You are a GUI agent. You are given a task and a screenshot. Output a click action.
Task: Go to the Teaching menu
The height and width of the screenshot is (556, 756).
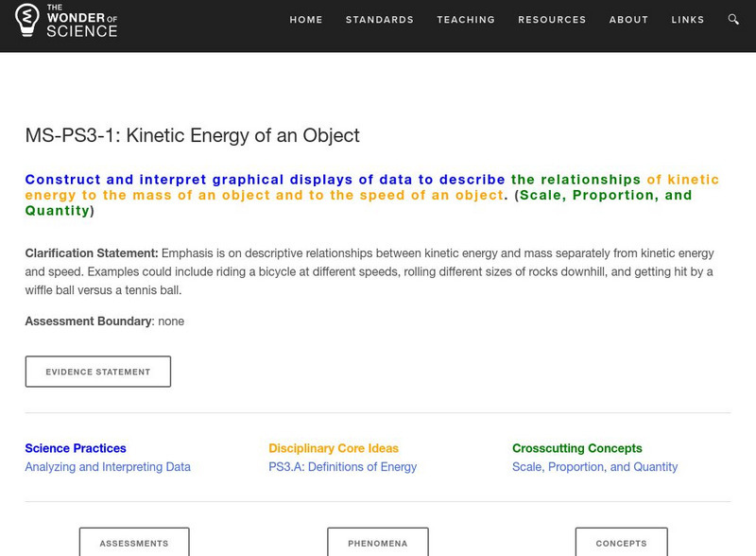466,20
